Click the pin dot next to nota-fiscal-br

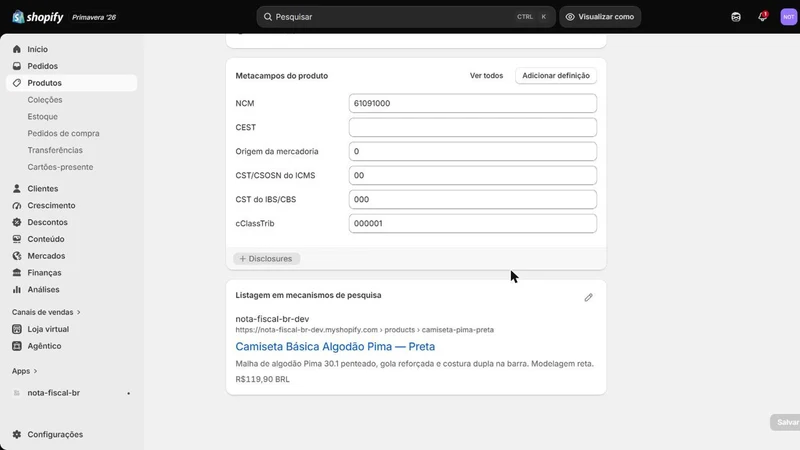point(129,393)
